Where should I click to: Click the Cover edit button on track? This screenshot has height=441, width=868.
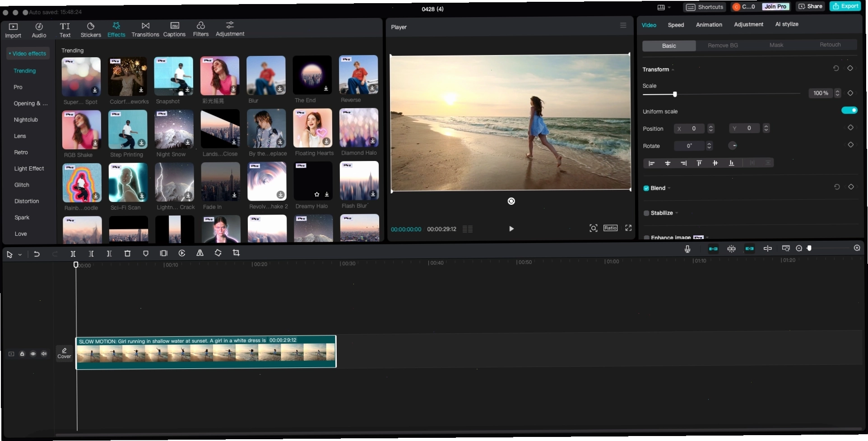tap(64, 353)
